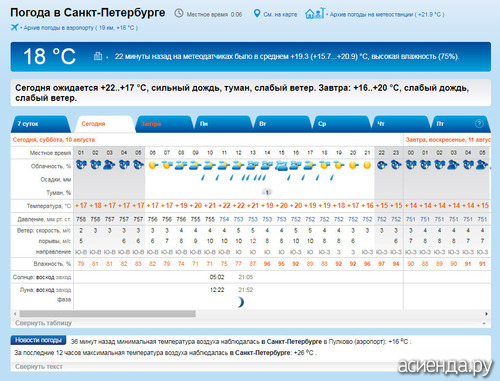The image size is (500, 381).
Task: Open the "Пт" forecast tab
Action: [460, 124]
